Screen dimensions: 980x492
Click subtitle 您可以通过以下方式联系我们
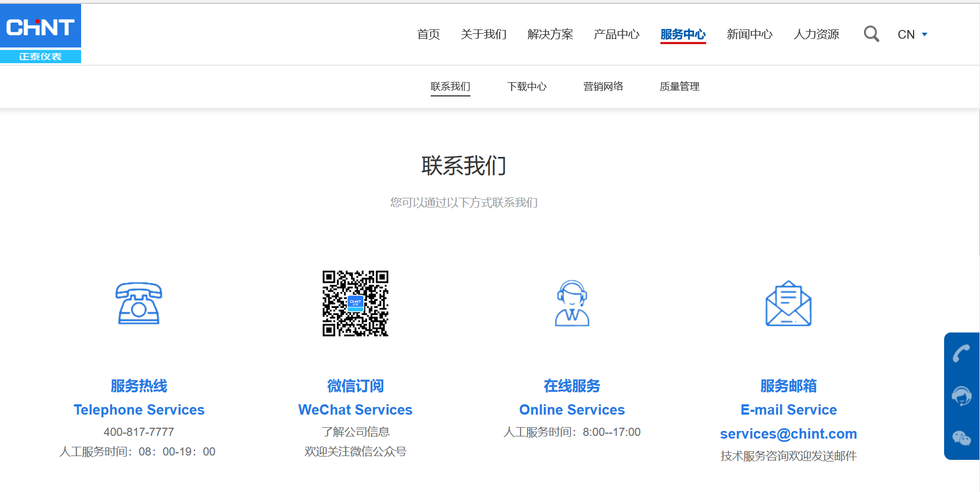point(464,203)
